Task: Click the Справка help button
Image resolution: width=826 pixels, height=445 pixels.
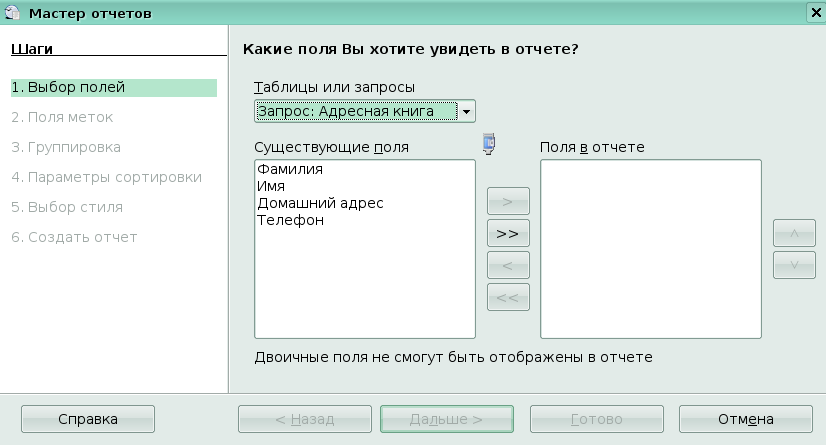Action: [88, 419]
